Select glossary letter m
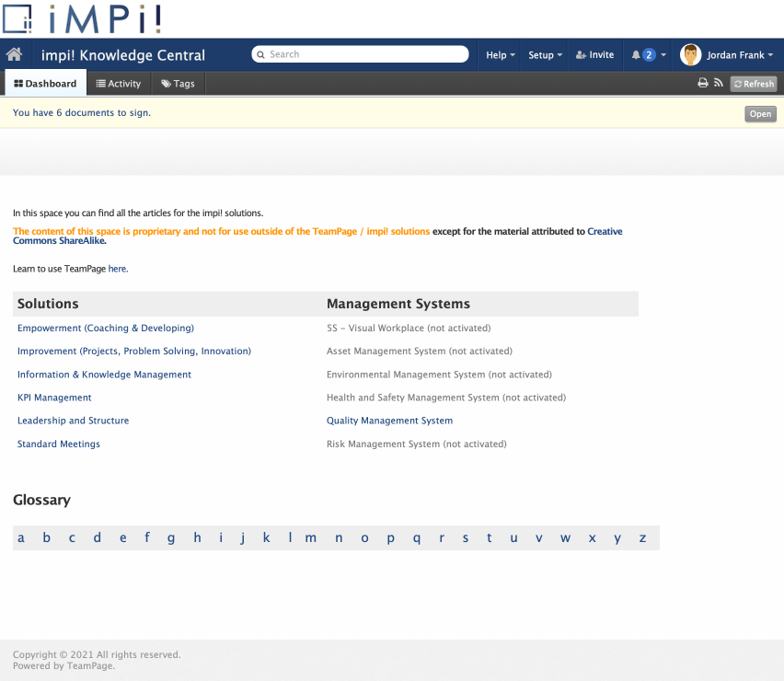The image size is (784, 681). [311, 538]
